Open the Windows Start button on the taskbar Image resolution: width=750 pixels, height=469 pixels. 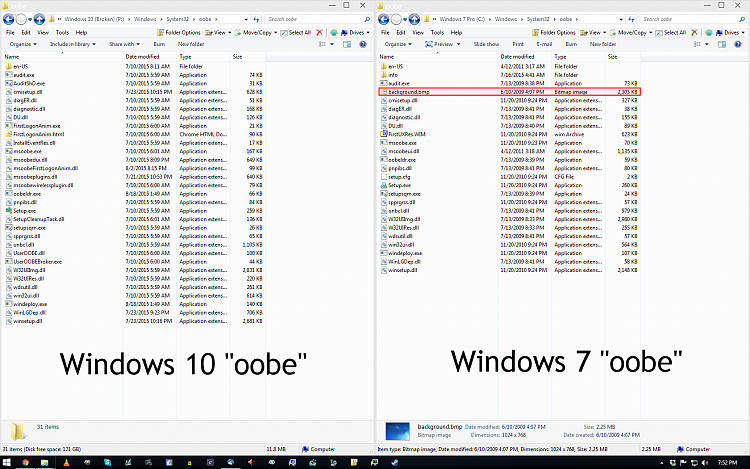[7, 462]
